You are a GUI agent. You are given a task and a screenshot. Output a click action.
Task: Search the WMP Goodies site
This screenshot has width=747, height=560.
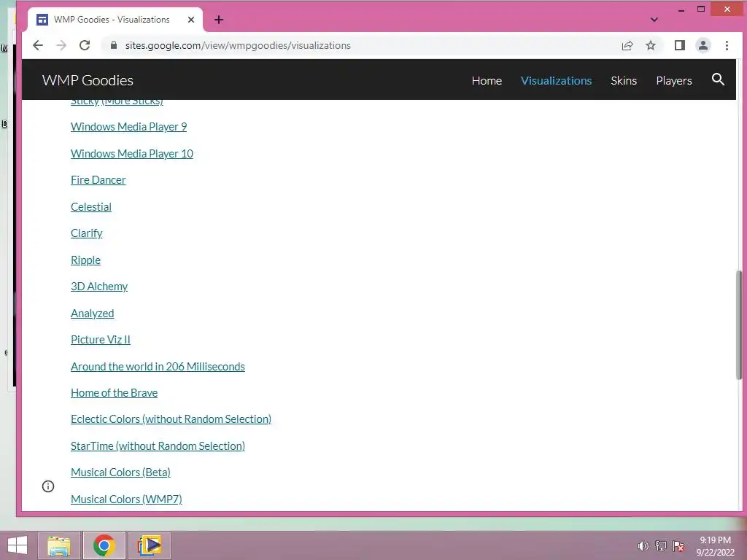coord(718,79)
